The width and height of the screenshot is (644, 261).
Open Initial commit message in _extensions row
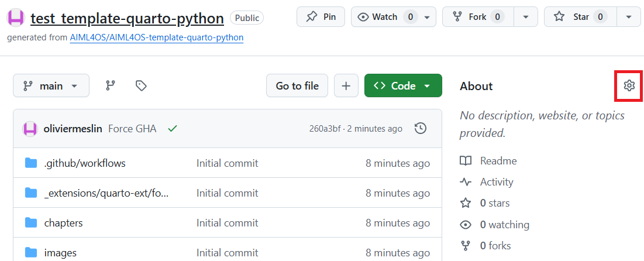click(x=227, y=193)
